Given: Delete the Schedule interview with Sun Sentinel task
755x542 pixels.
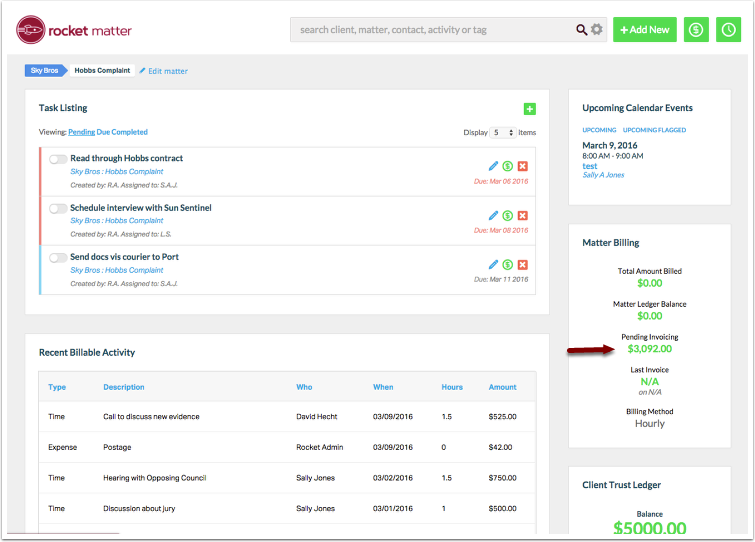Looking at the screenshot, I should tap(522, 216).
